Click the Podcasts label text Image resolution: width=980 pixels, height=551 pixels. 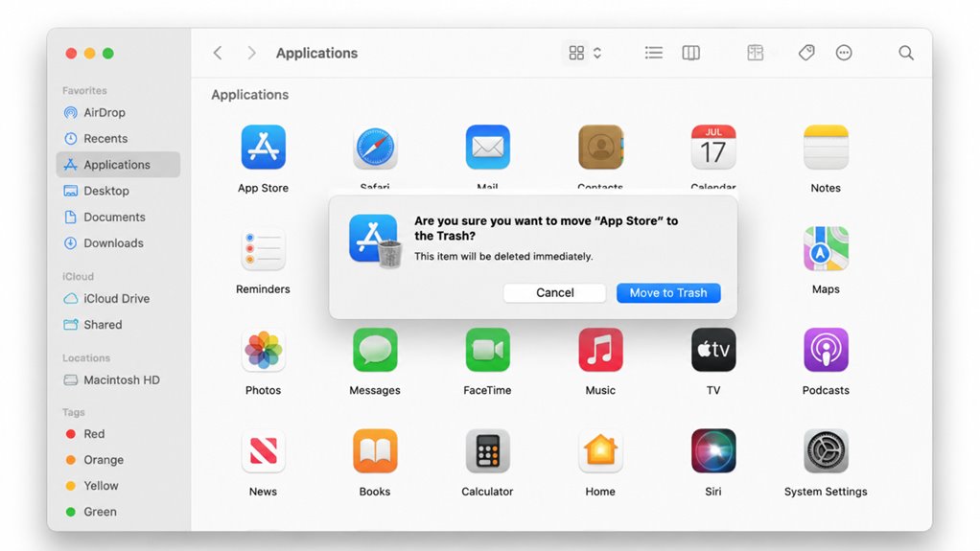coord(826,390)
